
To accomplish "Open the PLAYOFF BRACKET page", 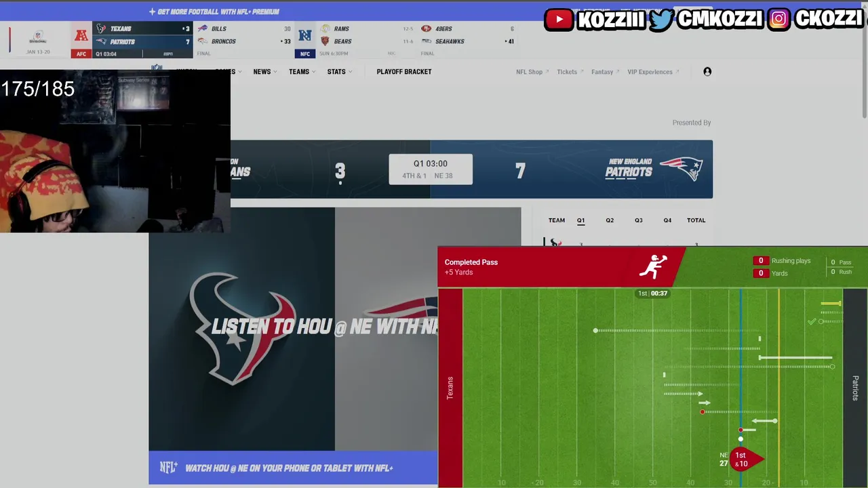I will 404,72.
